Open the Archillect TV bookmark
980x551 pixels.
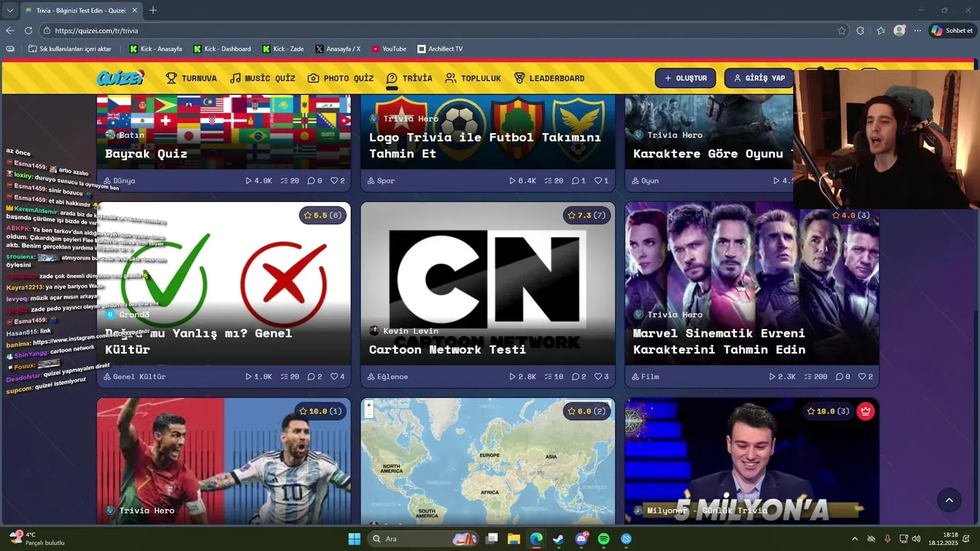coord(439,49)
